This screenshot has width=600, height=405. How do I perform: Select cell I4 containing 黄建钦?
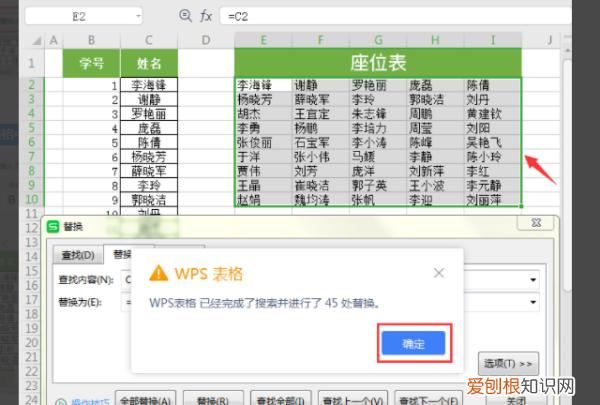point(493,114)
